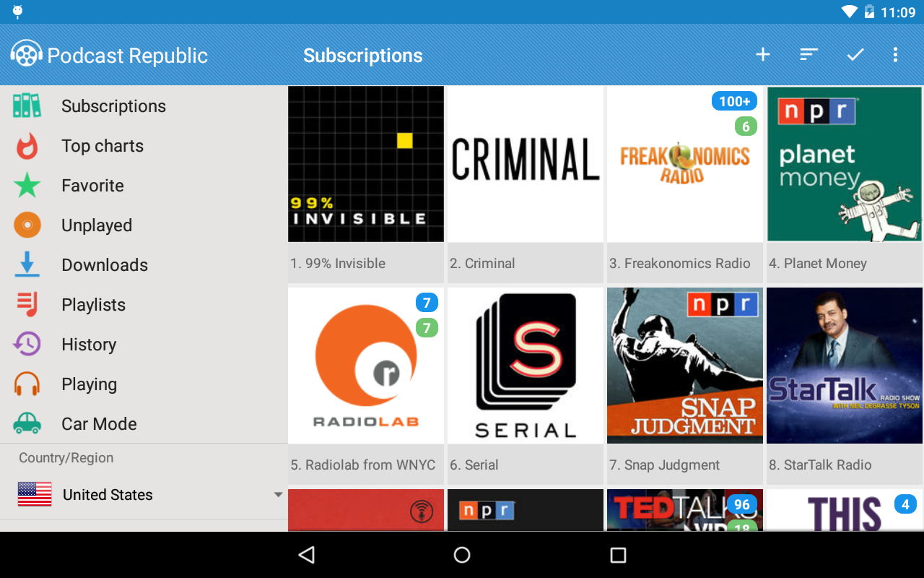
Task: Tap the Android recent apps square button
Action: [x=618, y=555]
